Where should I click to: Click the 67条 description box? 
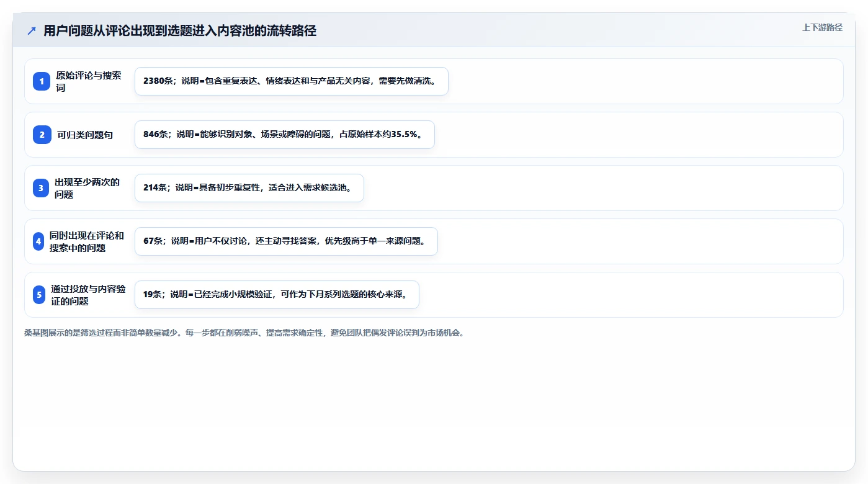click(x=286, y=241)
